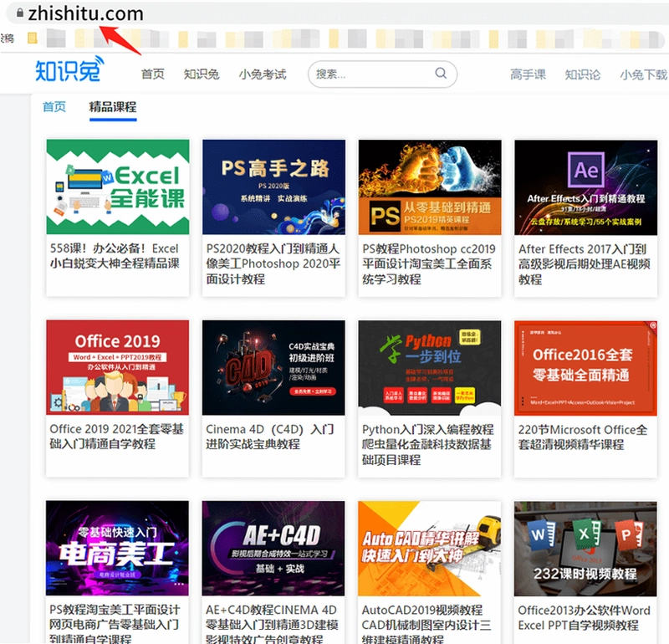Go to 知识论 nav link

click(x=582, y=74)
